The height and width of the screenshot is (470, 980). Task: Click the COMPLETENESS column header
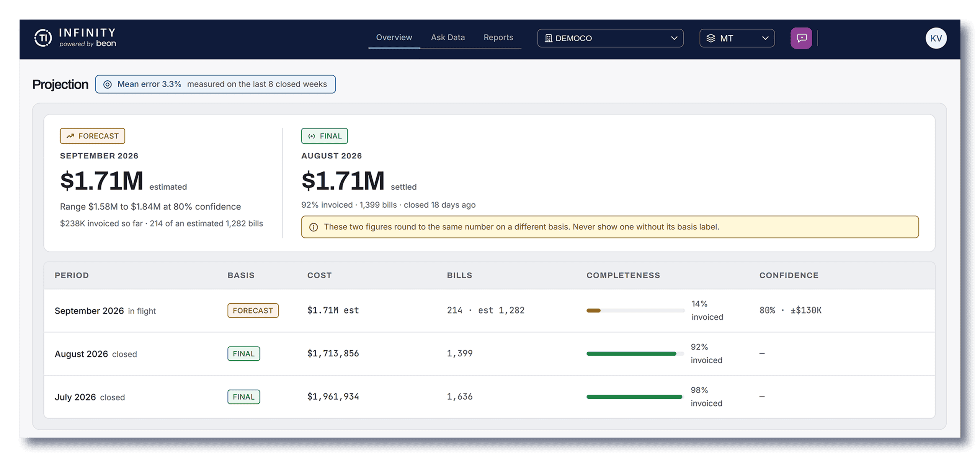click(623, 275)
